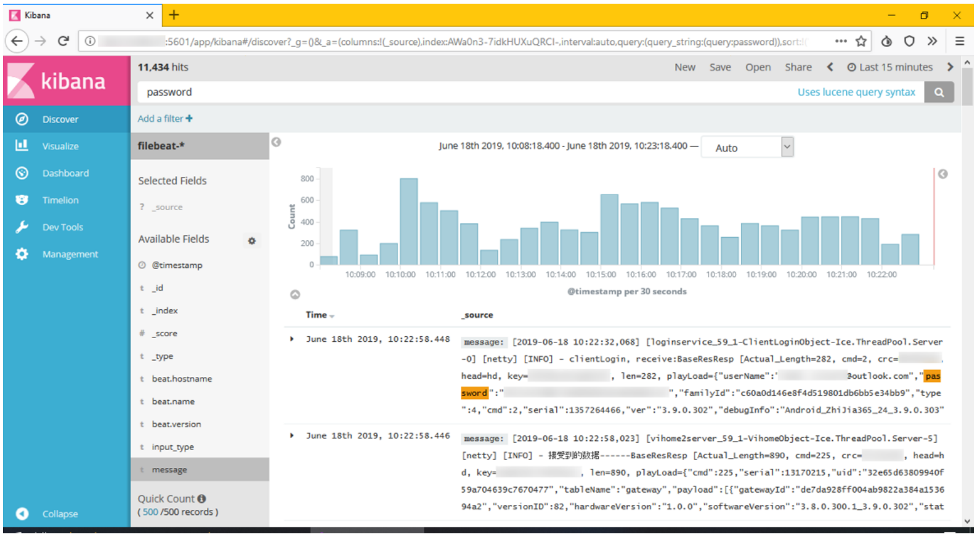Collapse histogram with icon below chart
980x537 pixels.
pyautogui.click(x=295, y=295)
